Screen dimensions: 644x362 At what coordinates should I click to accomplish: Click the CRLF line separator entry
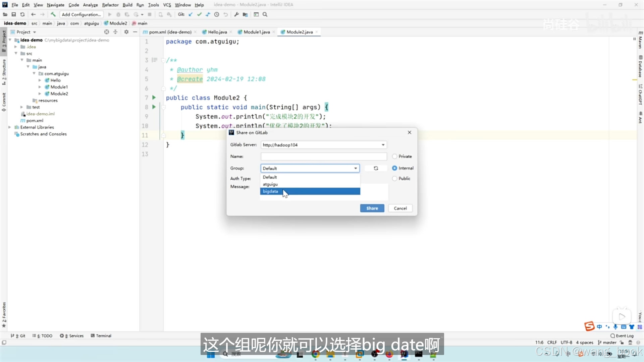click(552, 342)
